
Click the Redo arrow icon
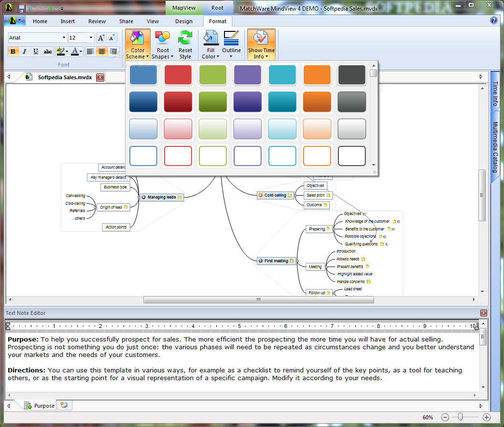coord(48,8)
